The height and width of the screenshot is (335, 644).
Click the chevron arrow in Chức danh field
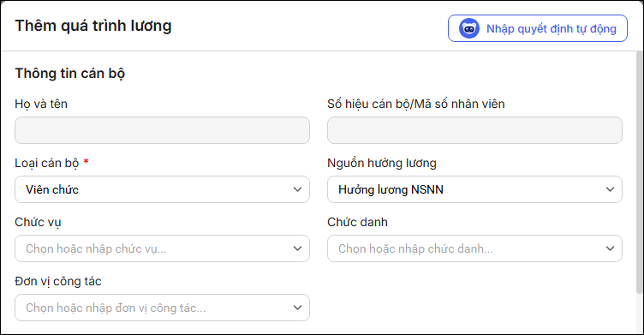coord(610,248)
